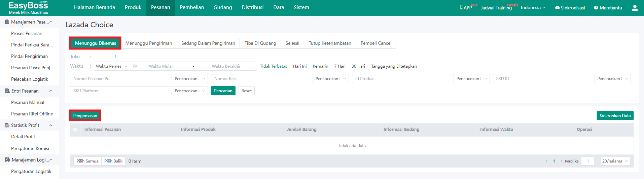The image size is (644, 179).
Task: Open the Halaman Beranda menu
Action: tap(95, 7)
